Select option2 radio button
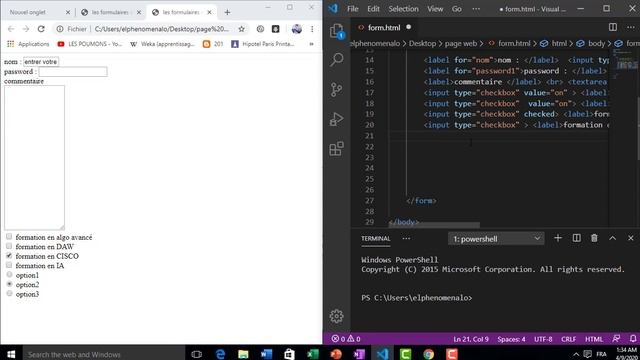The image size is (640, 360). 9,284
